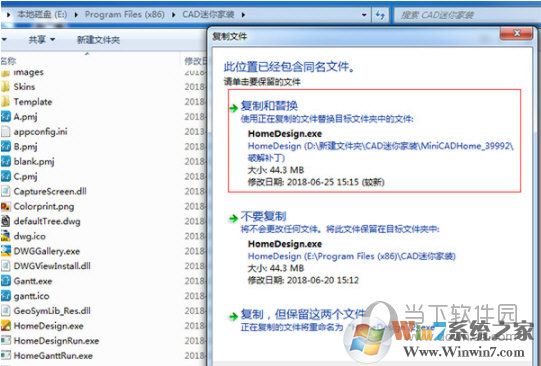541x366 pixels.
Task: Click the gantt.ico icon file
Action: [x=6, y=296]
